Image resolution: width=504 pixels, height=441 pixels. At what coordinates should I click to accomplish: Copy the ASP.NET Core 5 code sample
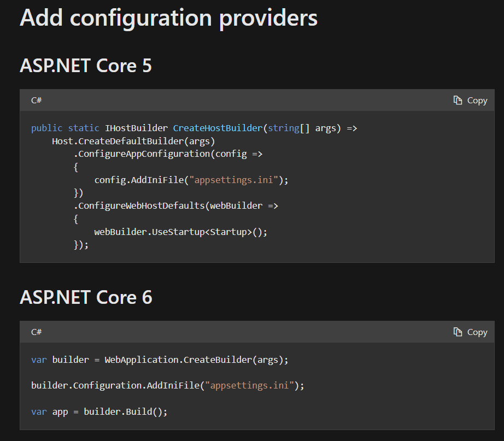pyautogui.click(x=470, y=100)
